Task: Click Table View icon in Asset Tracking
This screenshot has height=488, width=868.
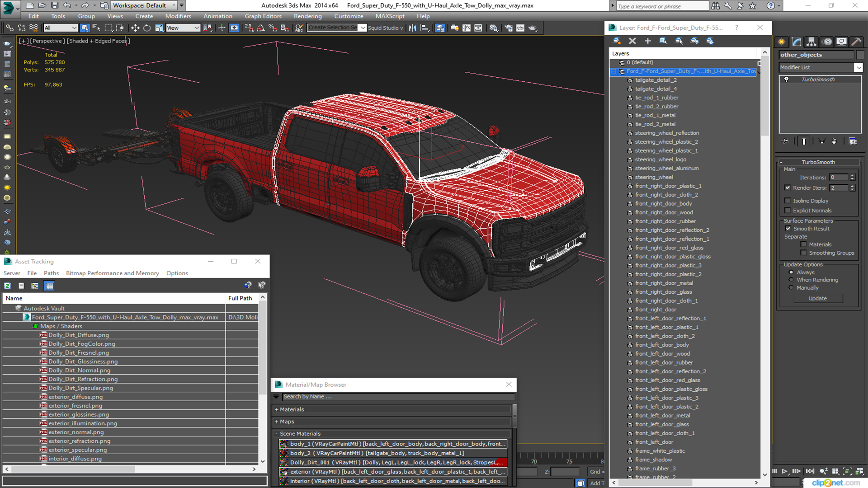Action: [49, 286]
